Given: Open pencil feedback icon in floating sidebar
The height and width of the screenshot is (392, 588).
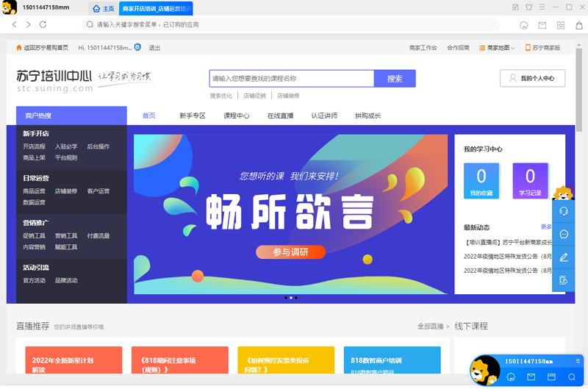Looking at the screenshot, I should [x=564, y=257].
